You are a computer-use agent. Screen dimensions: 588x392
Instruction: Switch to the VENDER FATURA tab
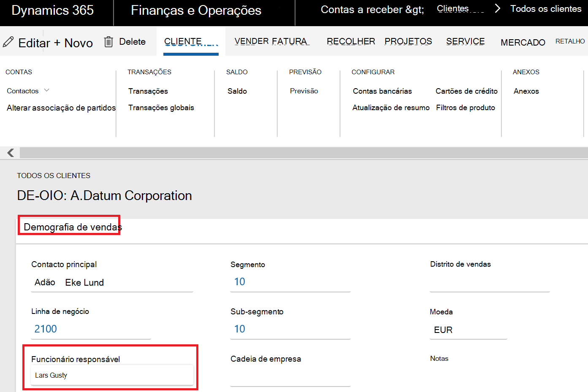tap(271, 41)
